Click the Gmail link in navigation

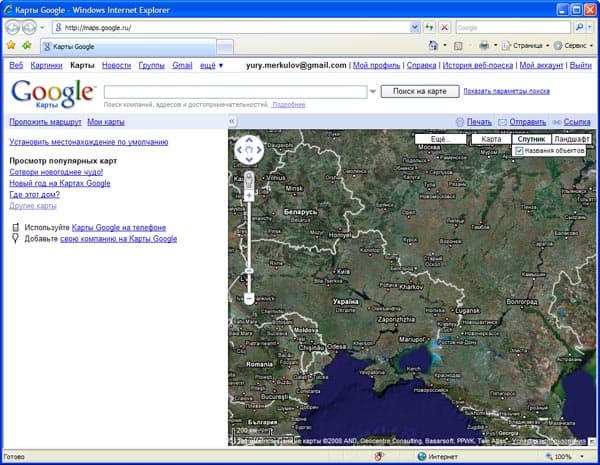pos(182,65)
